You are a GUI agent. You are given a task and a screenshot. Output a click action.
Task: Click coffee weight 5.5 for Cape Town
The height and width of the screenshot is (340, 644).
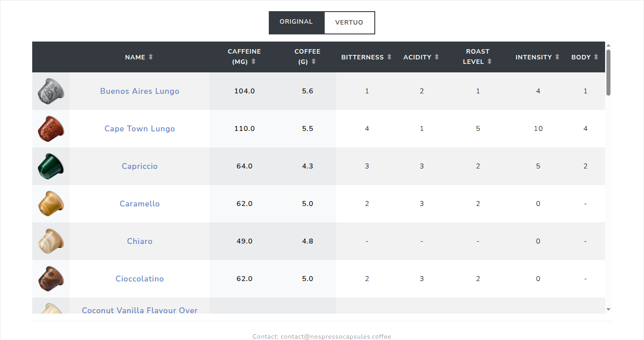pos(308,129)
